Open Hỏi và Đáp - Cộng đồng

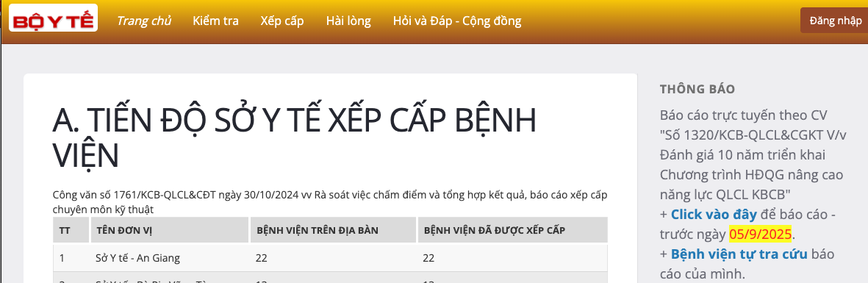click(x=457, y=21)
